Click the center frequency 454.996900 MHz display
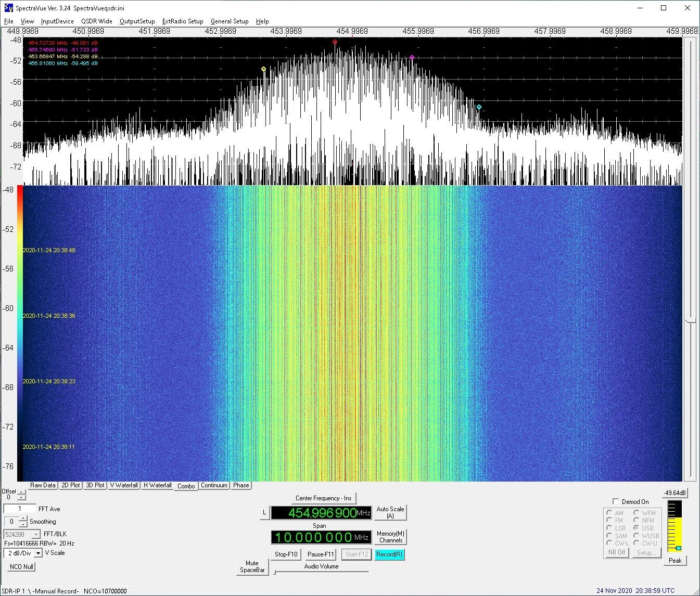 coord(321,513)
